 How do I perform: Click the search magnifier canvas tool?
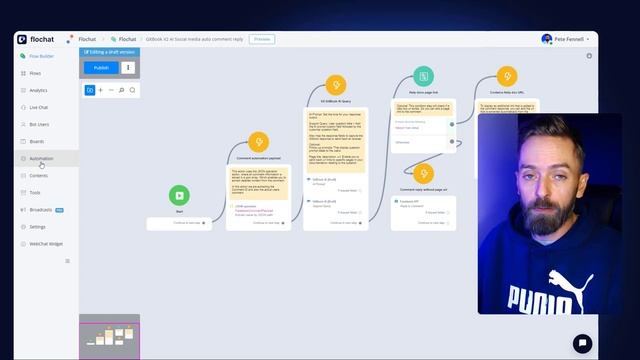click(122, 90)
